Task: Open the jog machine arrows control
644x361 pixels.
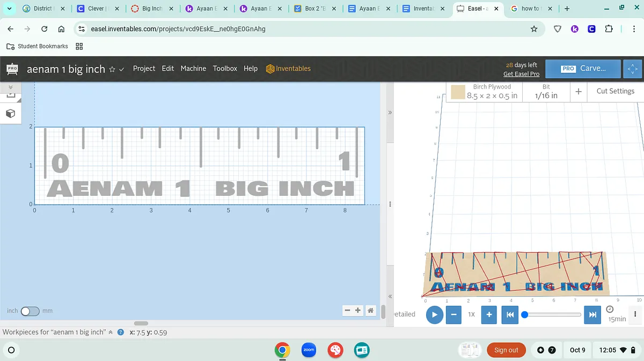Action: [x=632, y=69]
